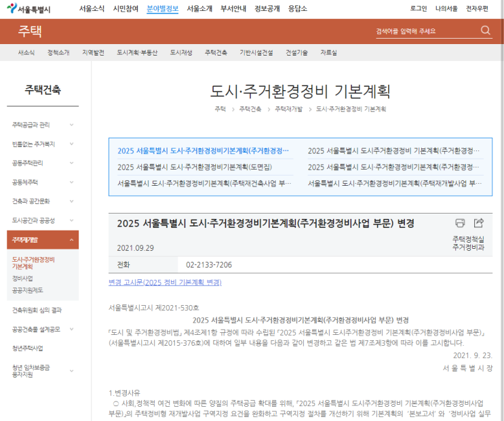Screen dimensions: 504x421
Task: Expand 주택공급과 관리 chevron
Action: pos(72,125)
